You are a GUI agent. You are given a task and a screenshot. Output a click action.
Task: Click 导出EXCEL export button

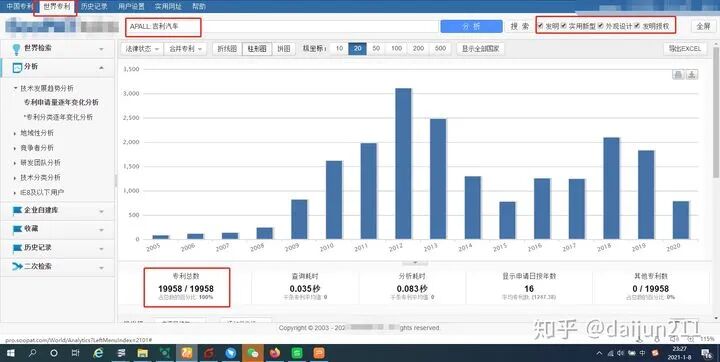coord(685,49)
